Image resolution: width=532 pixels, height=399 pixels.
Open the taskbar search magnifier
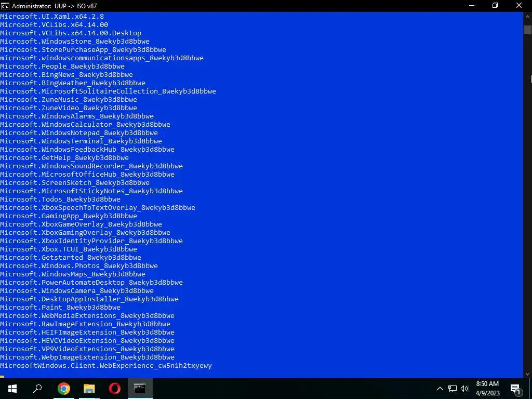point(37,389)
